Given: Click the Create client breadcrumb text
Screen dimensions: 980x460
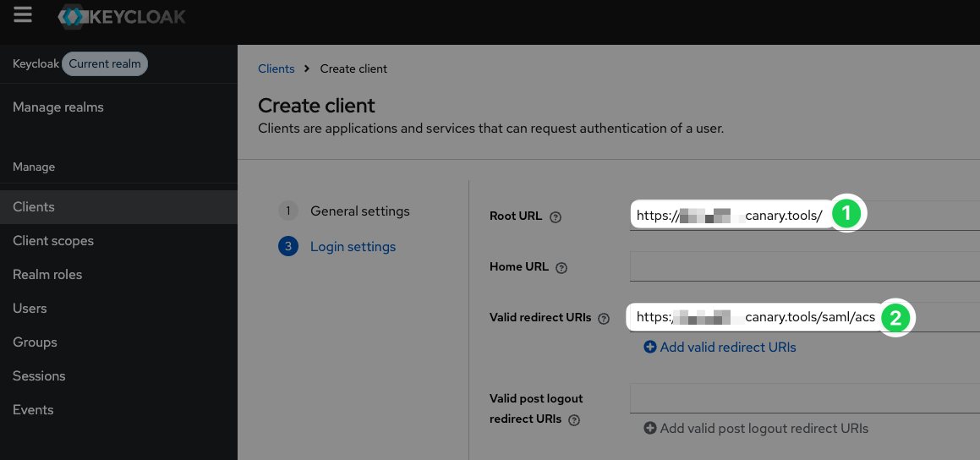Looking at the screenshot, I should (353, 68).
